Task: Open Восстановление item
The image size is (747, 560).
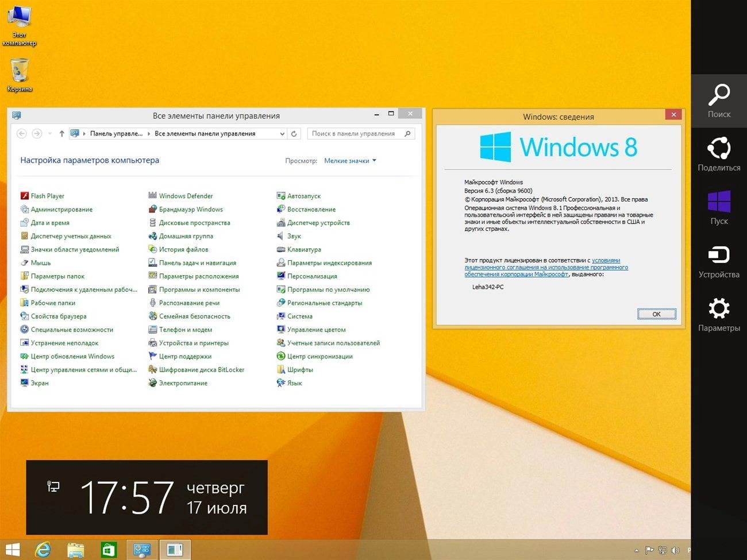Action: 306,209
